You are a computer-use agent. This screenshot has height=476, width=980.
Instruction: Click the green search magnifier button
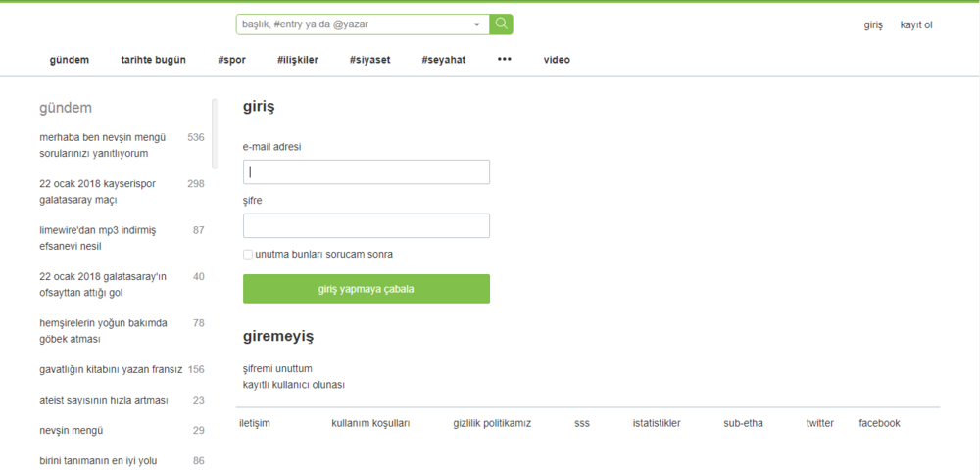click(x=501, y=24)
